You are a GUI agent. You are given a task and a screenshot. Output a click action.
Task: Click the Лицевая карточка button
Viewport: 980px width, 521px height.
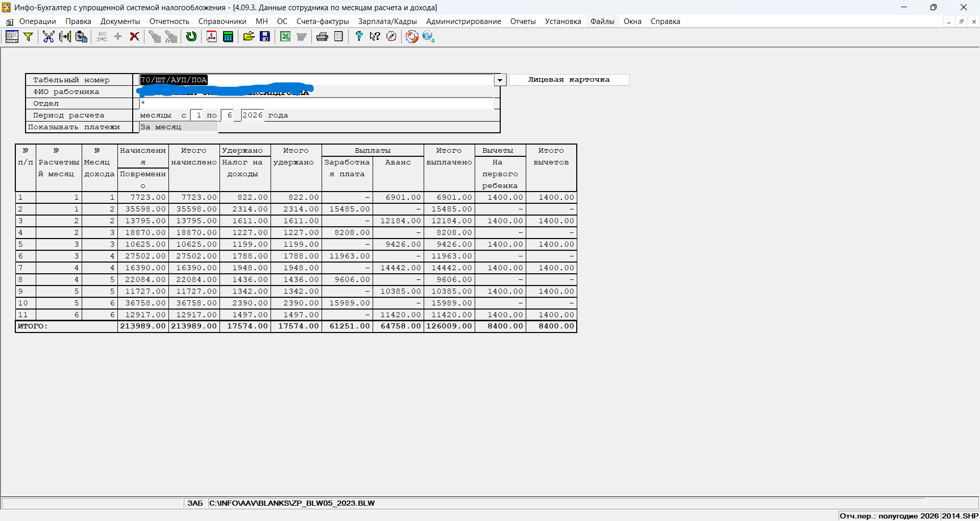click(x=569, y=80)
